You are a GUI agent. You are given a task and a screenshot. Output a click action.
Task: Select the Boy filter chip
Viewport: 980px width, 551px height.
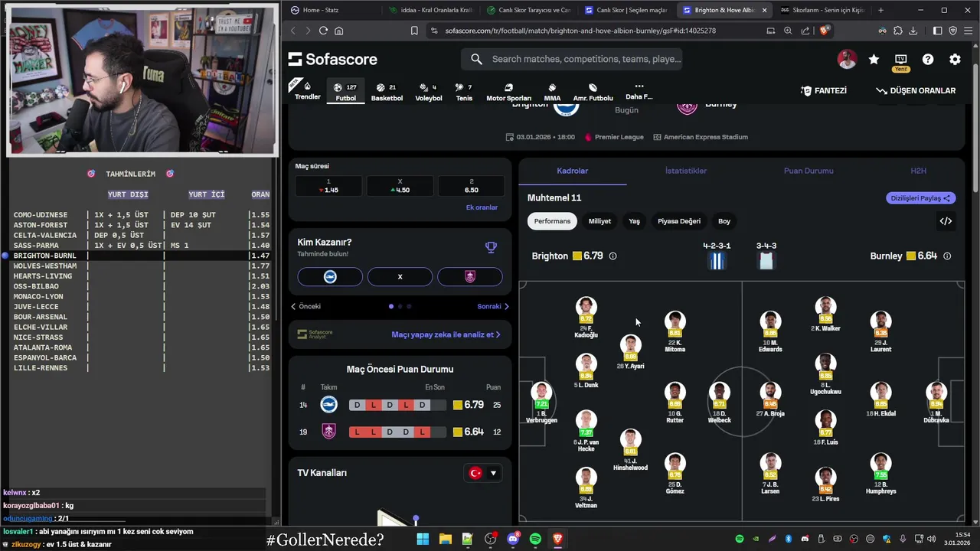724,221
